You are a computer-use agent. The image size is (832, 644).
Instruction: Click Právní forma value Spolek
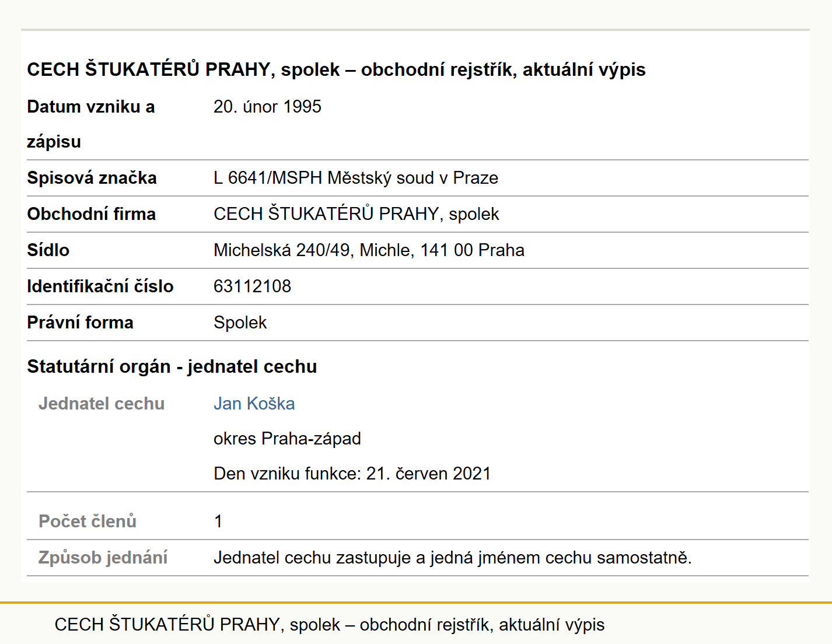point(240,323)
